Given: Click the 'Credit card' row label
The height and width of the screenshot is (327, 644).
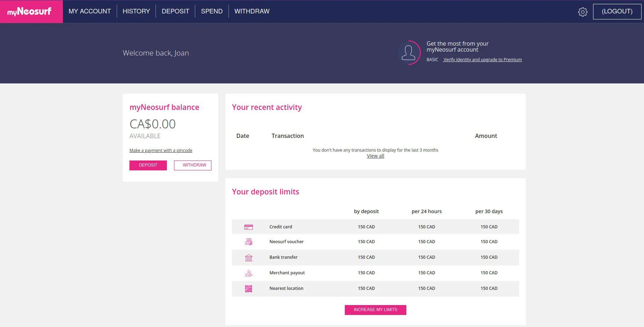Looking at the screenshot, I should (281, 227).
